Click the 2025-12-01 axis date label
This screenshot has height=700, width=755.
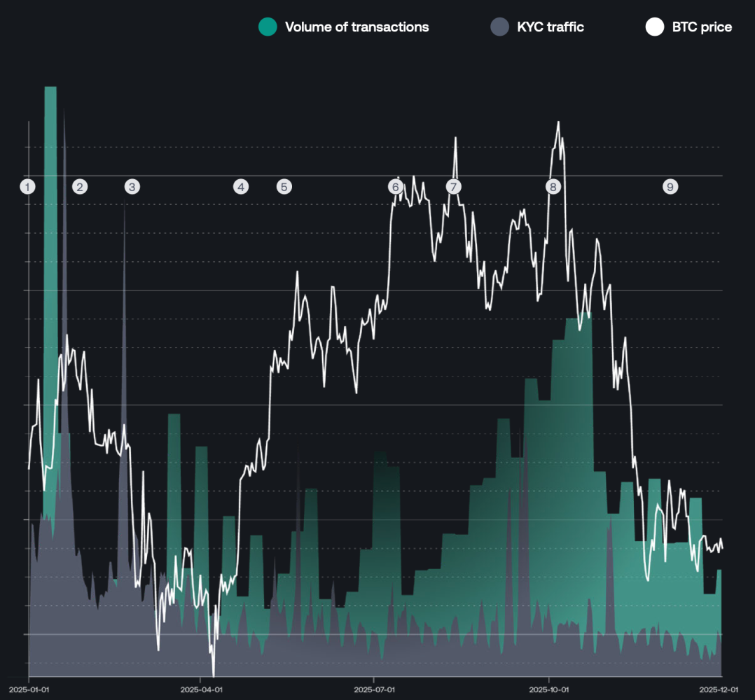coord(719,689)
